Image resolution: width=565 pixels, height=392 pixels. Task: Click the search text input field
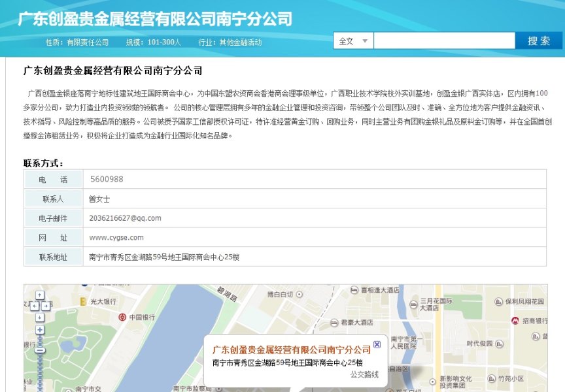[x=444, y=41]
